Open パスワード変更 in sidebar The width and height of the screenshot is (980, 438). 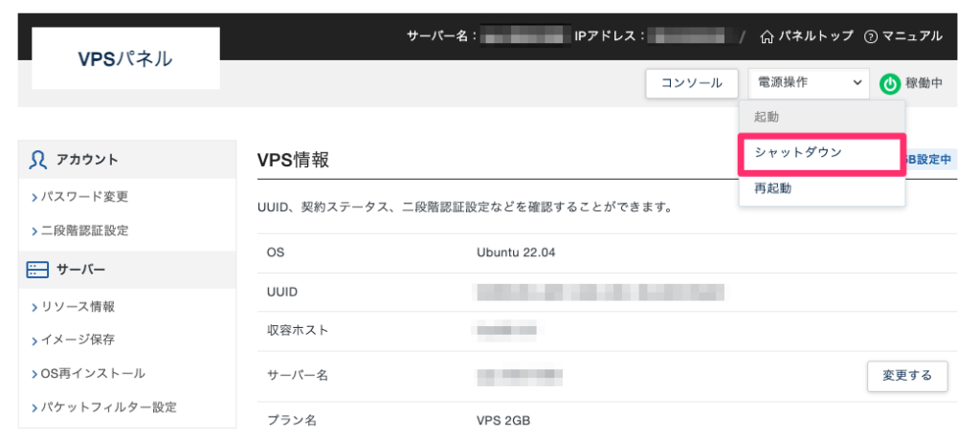point(84,197)
